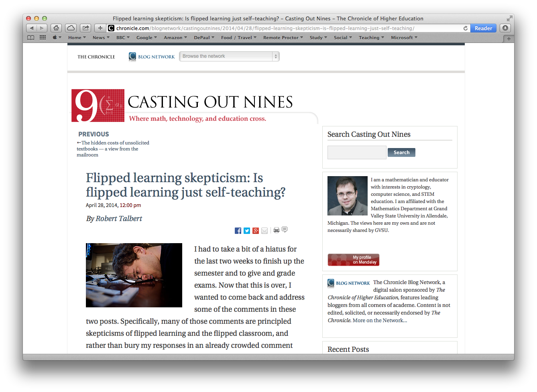The height and width of the screenshot is (392, 537).
Task: Click the Safari Home toolbar icon
Action: coord(56,28)
